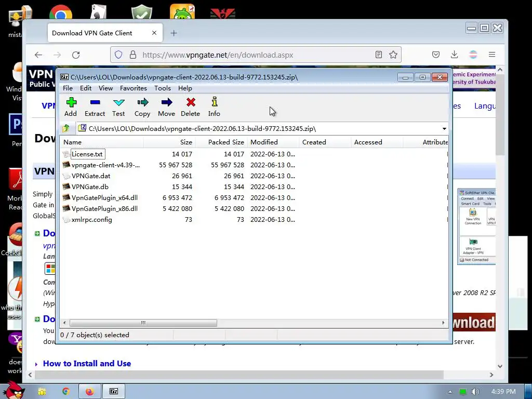Sort the file list by Name column
The image size is (532, 399).
click(x=101, y=142)
